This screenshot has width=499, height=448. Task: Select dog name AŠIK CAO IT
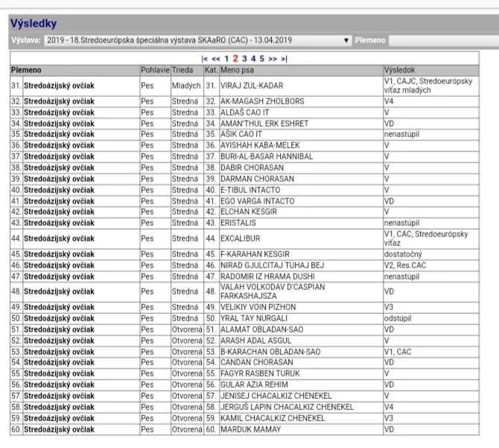[x=241, y=134]
